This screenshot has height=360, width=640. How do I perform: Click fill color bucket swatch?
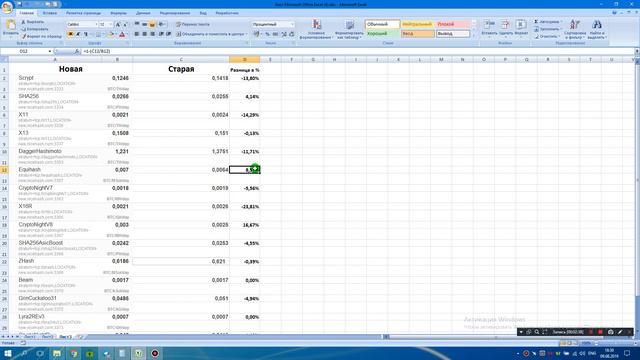pos(109,34)
